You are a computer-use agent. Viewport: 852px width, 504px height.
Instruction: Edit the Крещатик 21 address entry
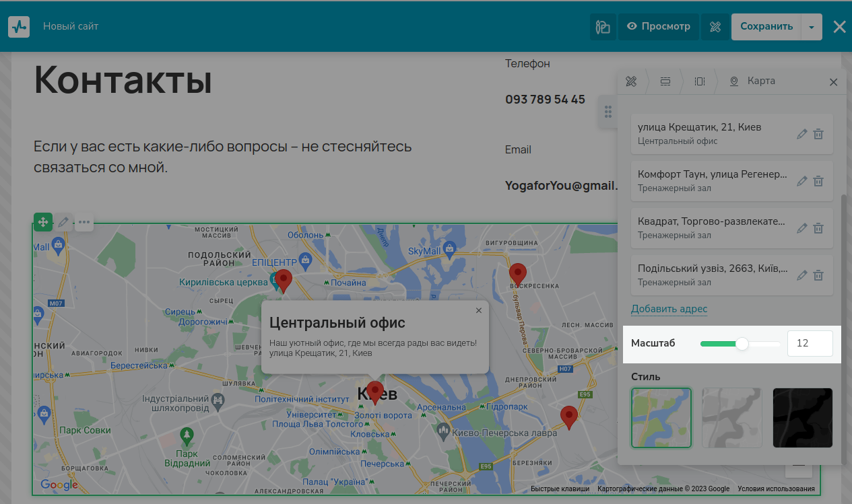[801, 134]
